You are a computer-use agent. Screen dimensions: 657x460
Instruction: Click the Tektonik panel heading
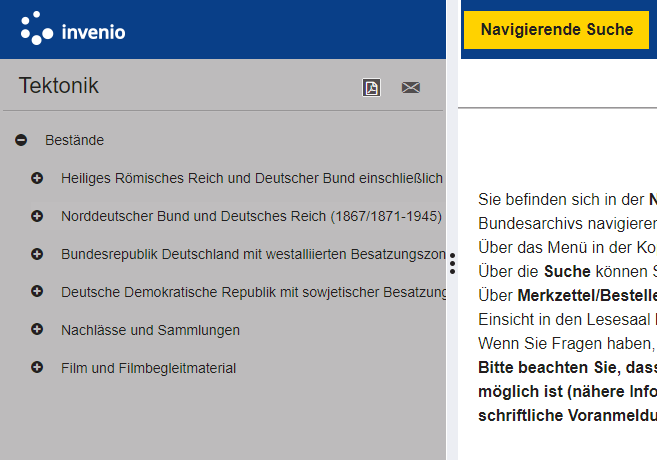(59, 85)
